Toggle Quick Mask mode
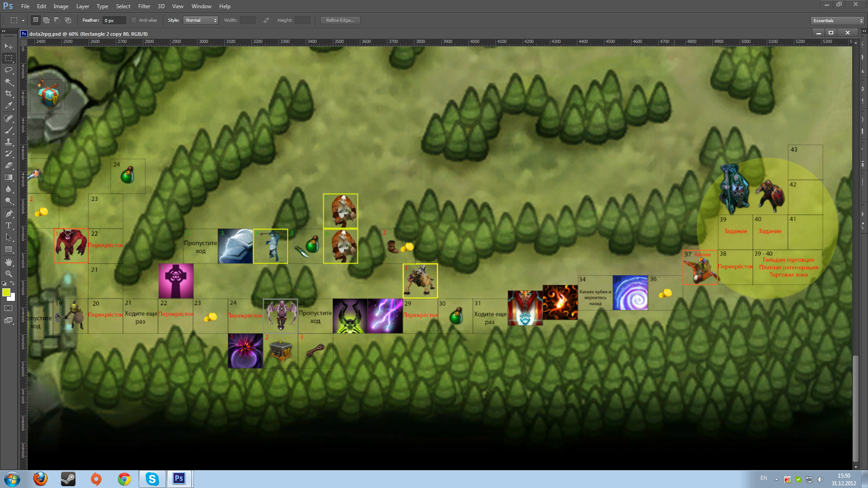868x488 pixels. (x=8, y=308)
